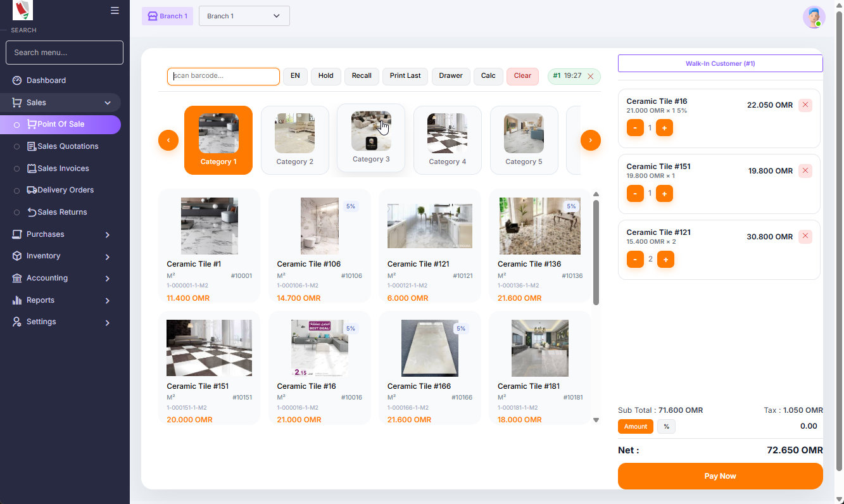The image size is (844, 504).
Task: Close held order #1 tag
Action: click(591, 76)
